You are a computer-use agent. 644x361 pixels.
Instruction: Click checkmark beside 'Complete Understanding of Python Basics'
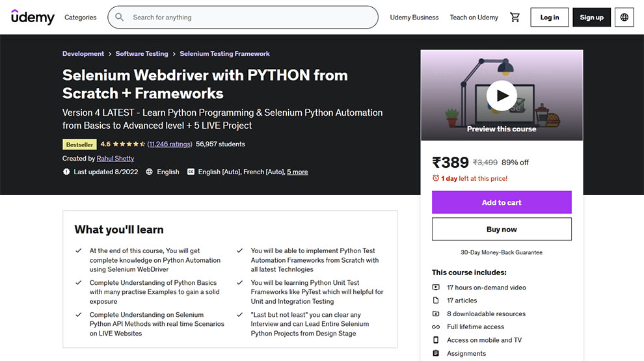coord(79,282)
